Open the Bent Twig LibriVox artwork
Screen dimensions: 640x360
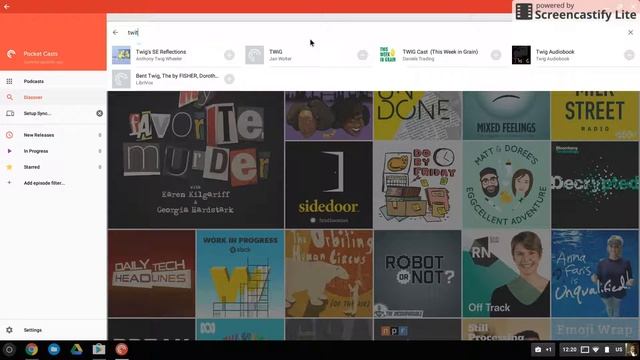121,79
